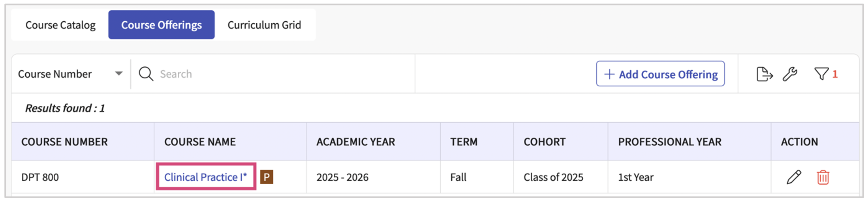The width and height of the screenshot is (868, 202).
Task: Click the PROFESSIONAL YEAR column header
Action: pos(669,142)
